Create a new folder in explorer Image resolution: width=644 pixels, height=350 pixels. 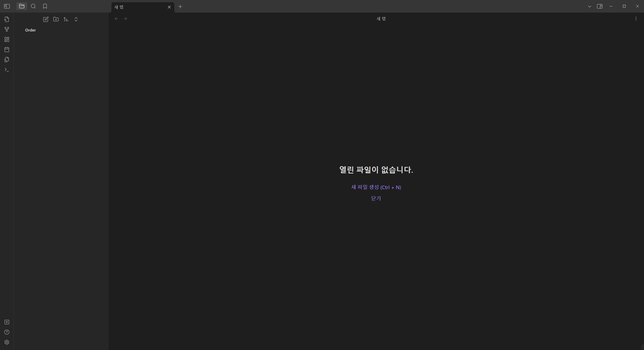[x=56, y=19]
